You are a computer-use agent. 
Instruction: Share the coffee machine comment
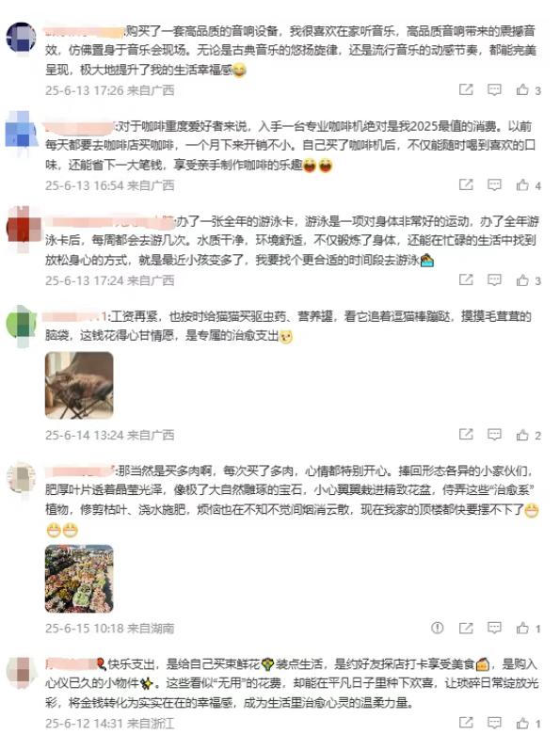[466, 185]
